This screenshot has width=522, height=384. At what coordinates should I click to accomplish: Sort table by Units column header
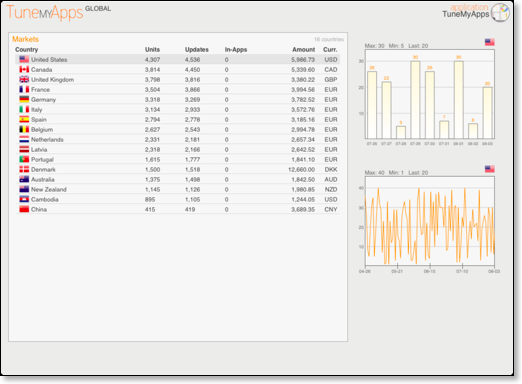[152, 50]
